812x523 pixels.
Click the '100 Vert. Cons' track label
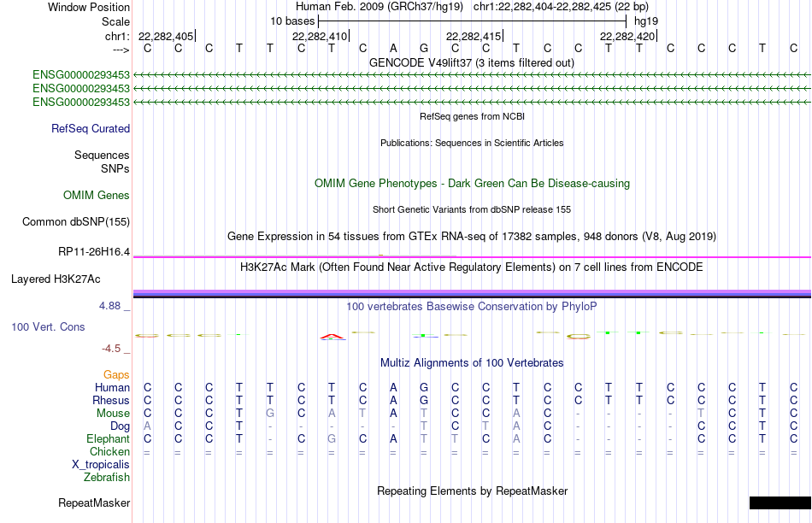[48, 326]
